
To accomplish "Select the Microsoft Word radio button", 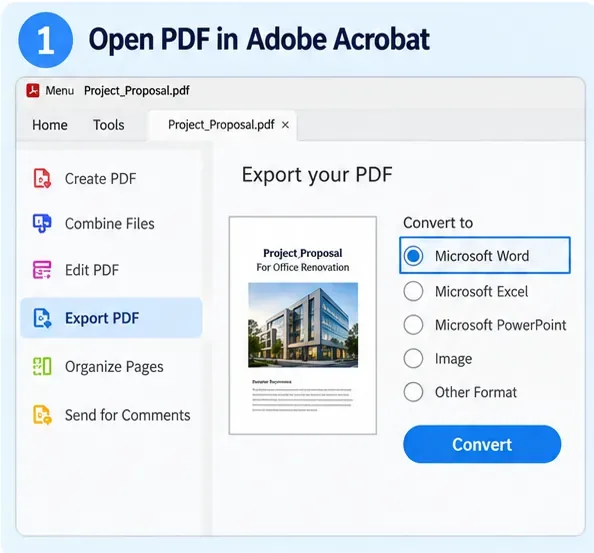I will coord(413,256).
